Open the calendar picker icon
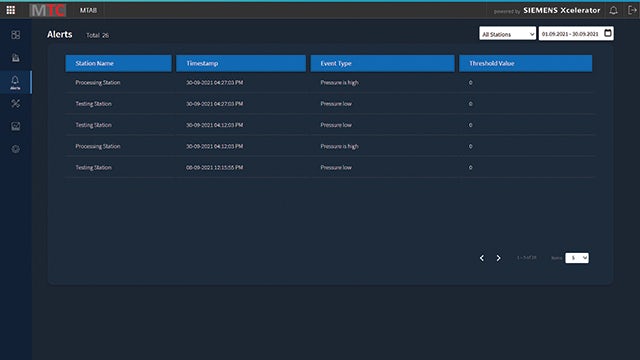 608,33
